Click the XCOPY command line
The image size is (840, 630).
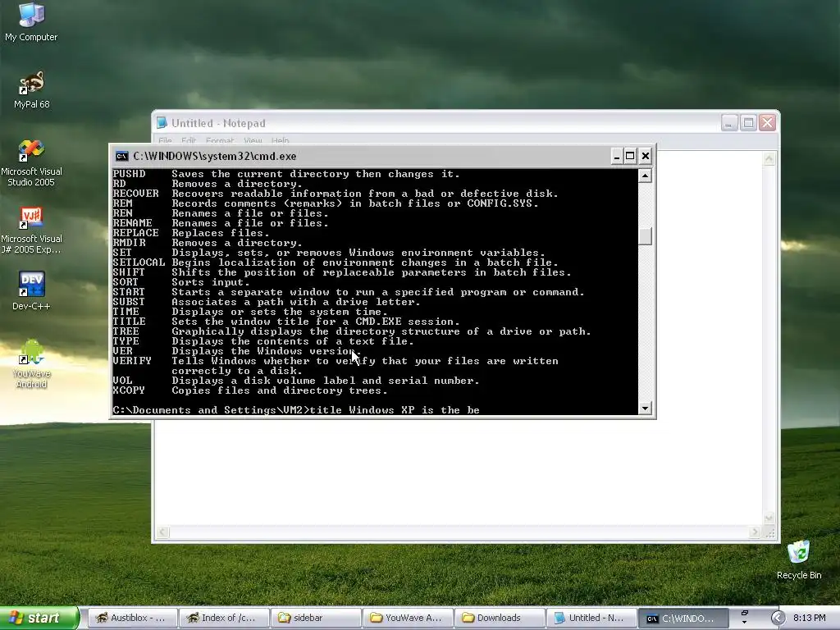point(250,390)
